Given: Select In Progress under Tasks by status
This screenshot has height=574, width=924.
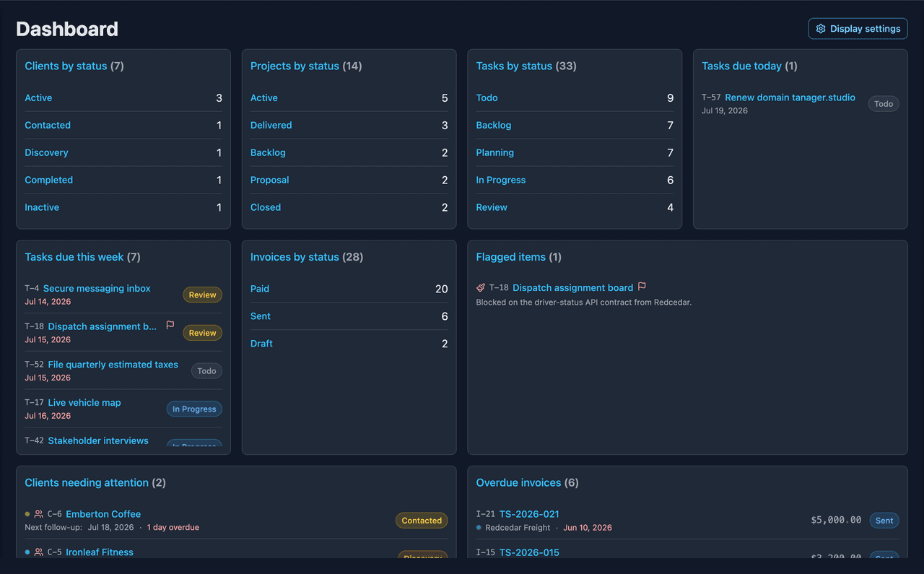Looking at the screenshot, I should (x=501, y=181).
